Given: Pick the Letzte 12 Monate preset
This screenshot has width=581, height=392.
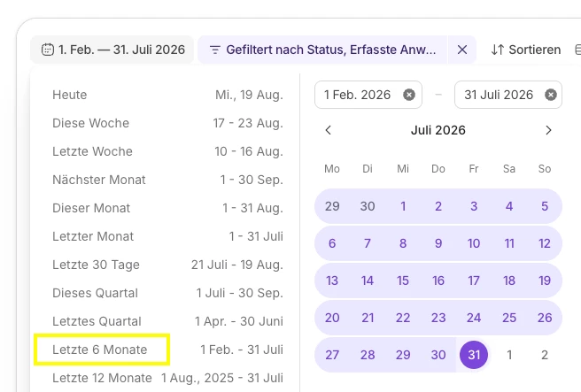Looking at the screenshot, I should pos(167,378).
